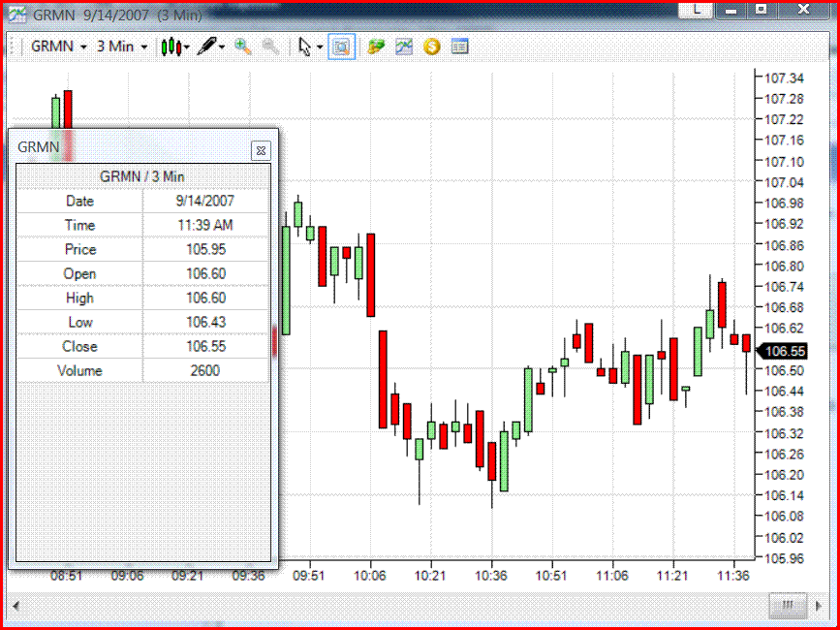Select the pen drawing tool
The image size is (840, 630).
(206, 47)
